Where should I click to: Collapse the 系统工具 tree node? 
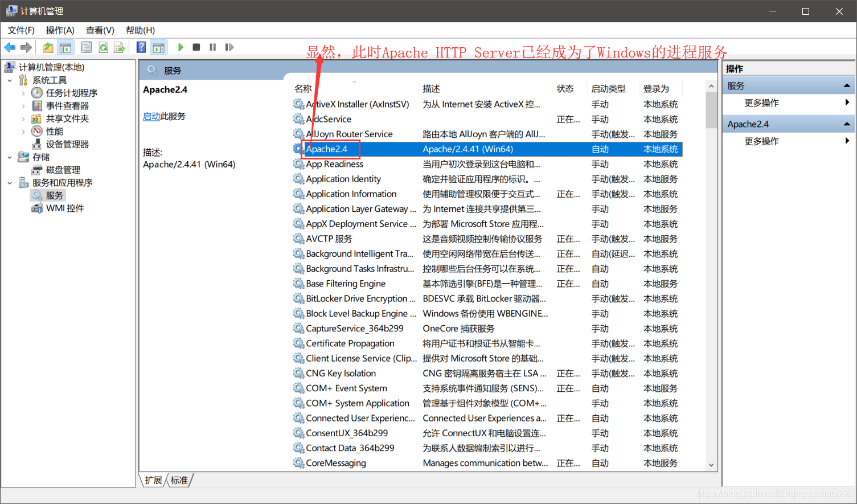pos(10,80)
